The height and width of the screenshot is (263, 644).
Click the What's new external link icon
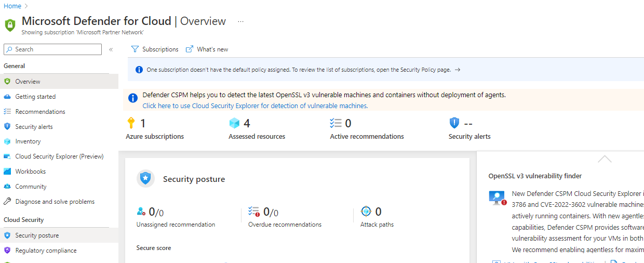pos(190,49)
